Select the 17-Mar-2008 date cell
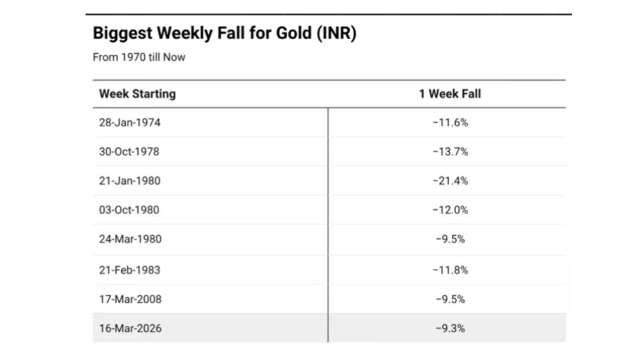 coord(130,299)
